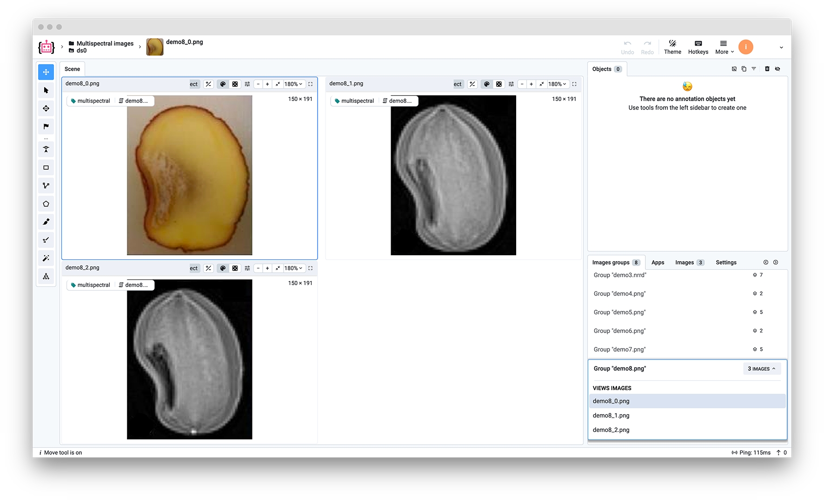This screenshot has height=504, width=824.
Task: Select the arrow cursor selection tool
Action: point(46,90)
